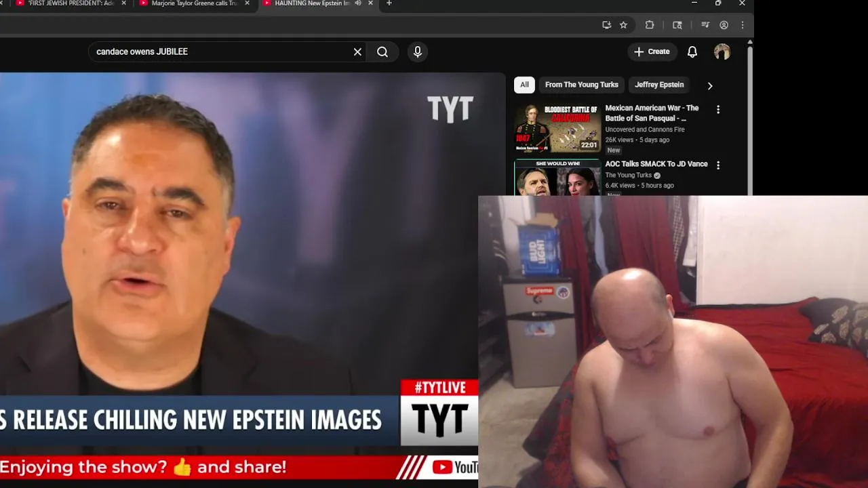Search with voice using the microphone

(x=418, y=52)
